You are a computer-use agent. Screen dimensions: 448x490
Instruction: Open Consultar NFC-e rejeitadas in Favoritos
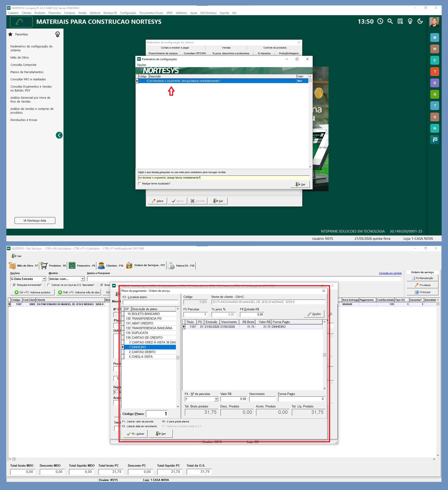[28, 79]
